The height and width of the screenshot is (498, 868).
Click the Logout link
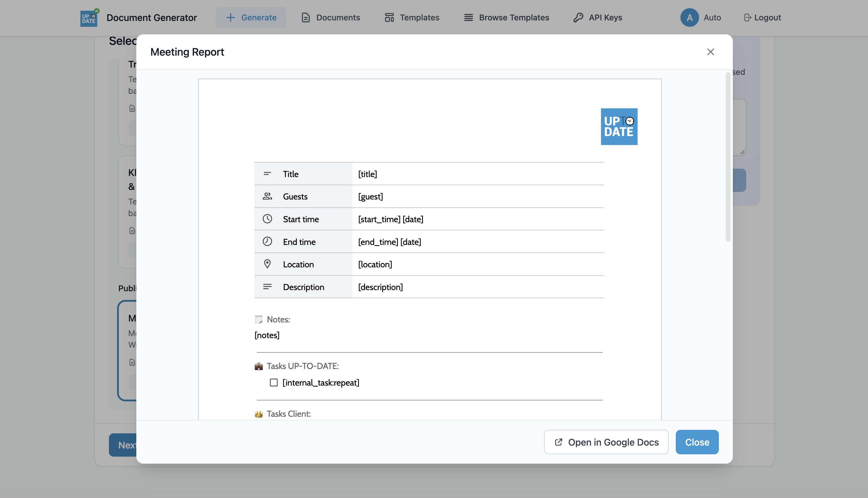(x=762, y=17)
